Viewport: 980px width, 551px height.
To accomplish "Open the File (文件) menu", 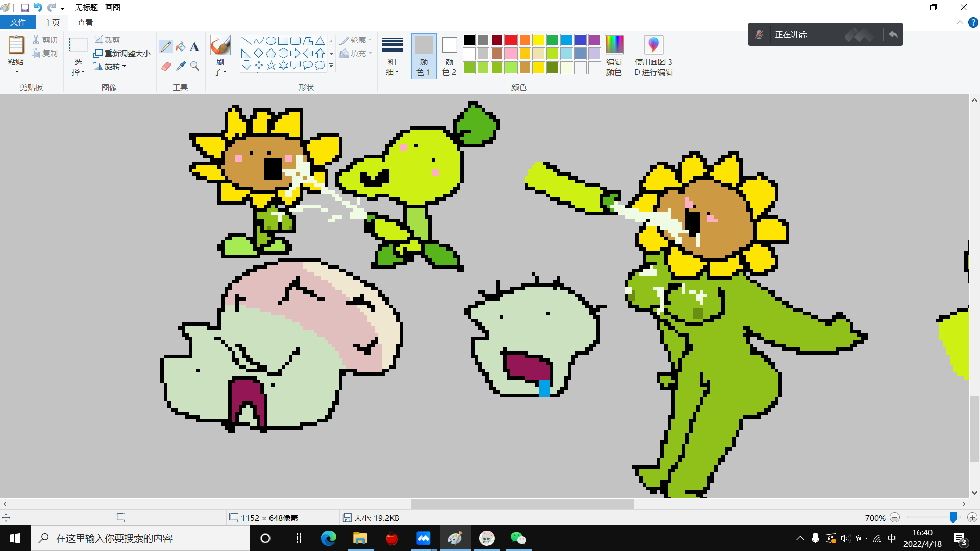I will click(x=18, y=22).
